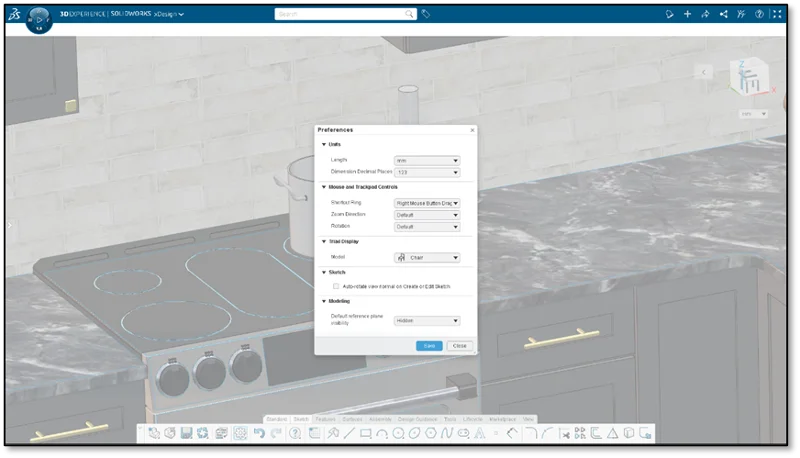Click the Close button in Preferences
The image size is (800, 458).
459,345
